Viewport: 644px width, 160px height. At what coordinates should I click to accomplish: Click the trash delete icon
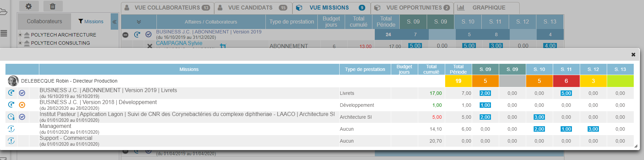(53, 6)
